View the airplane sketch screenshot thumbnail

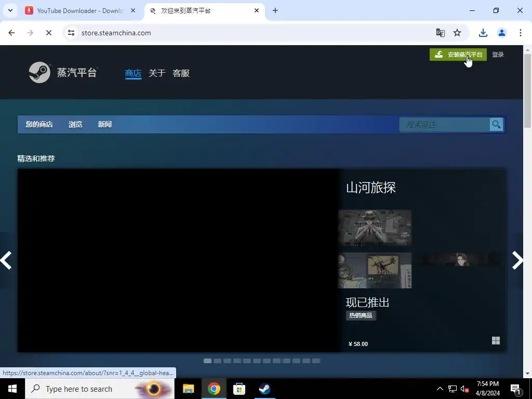375,270
